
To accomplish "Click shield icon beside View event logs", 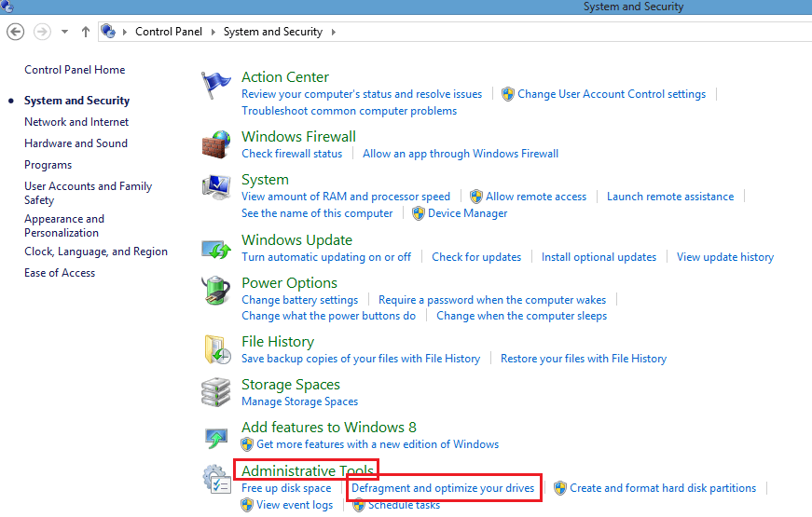I will point(247,505).
